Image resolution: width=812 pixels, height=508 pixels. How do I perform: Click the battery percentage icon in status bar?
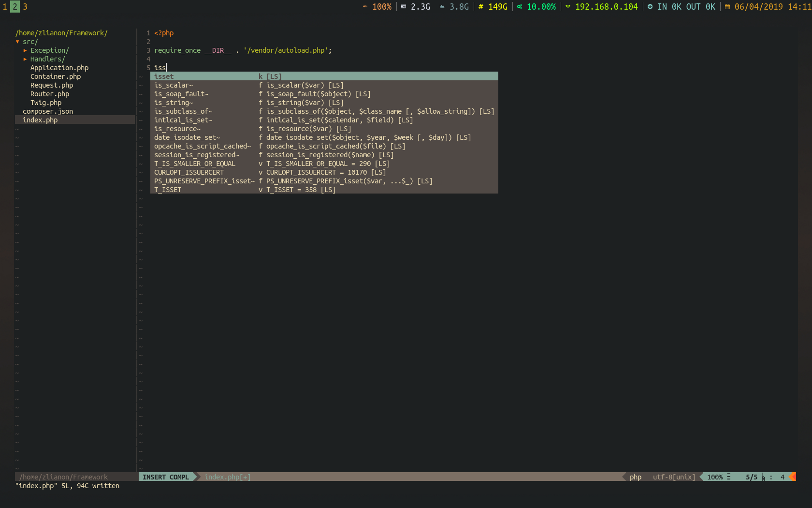click(x=364, y=7)
